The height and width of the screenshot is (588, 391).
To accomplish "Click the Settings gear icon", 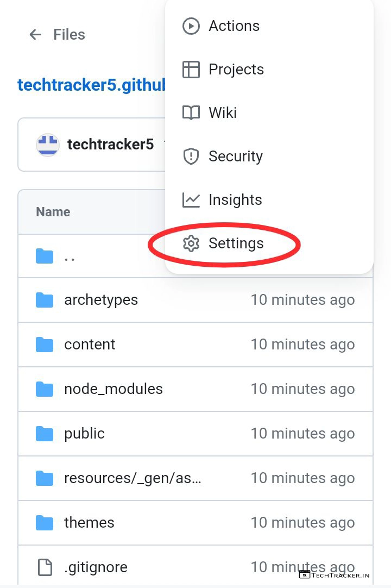I will pyautogui.click(x=191, y=243).
